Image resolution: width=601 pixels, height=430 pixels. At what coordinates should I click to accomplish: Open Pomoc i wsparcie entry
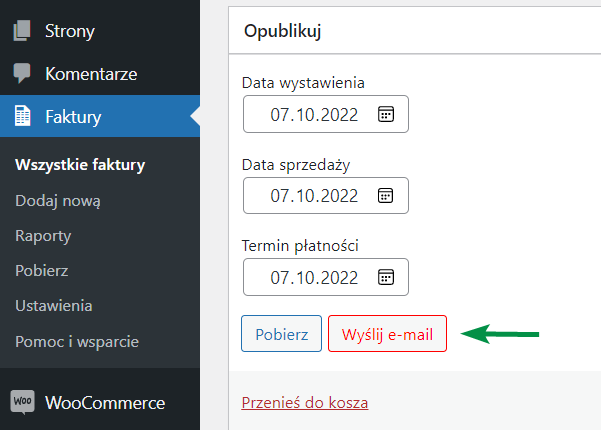[x=77, y=341]
